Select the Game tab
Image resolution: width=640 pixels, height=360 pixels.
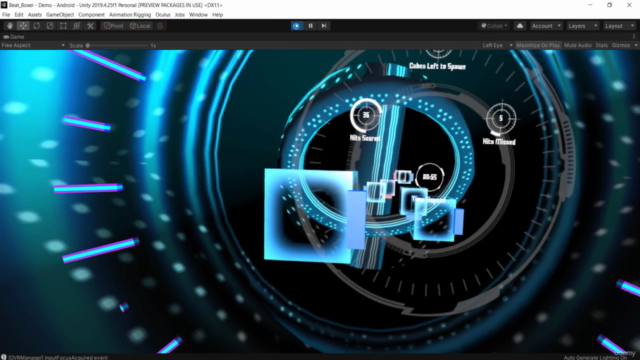click(x=14, y=37)
